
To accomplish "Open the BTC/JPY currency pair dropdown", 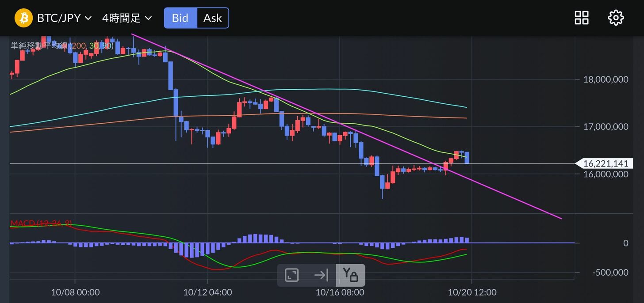I will coord(64,18).
